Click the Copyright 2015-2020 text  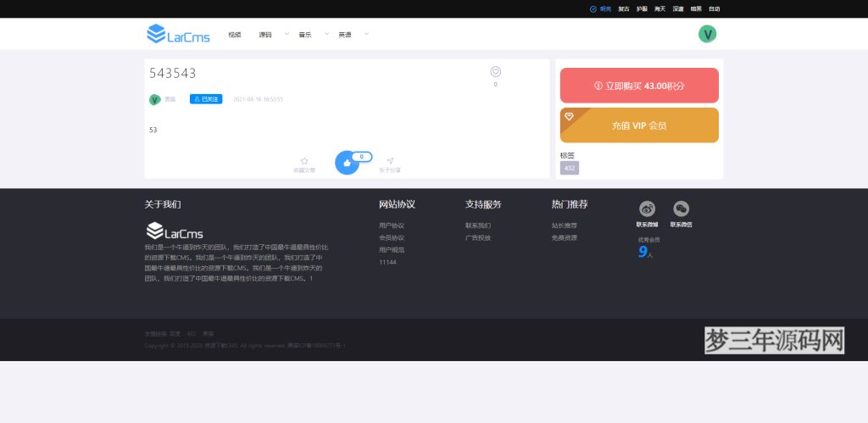(x=214, y=346)
